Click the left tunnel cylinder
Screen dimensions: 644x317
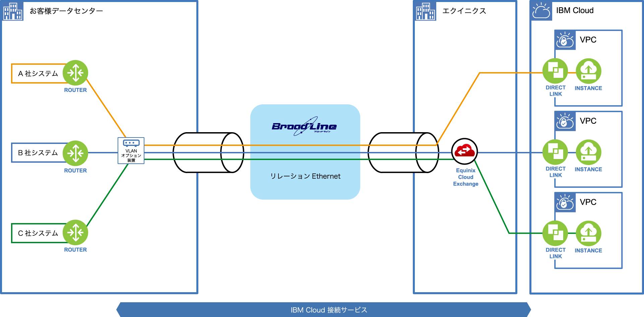[208, 153]
